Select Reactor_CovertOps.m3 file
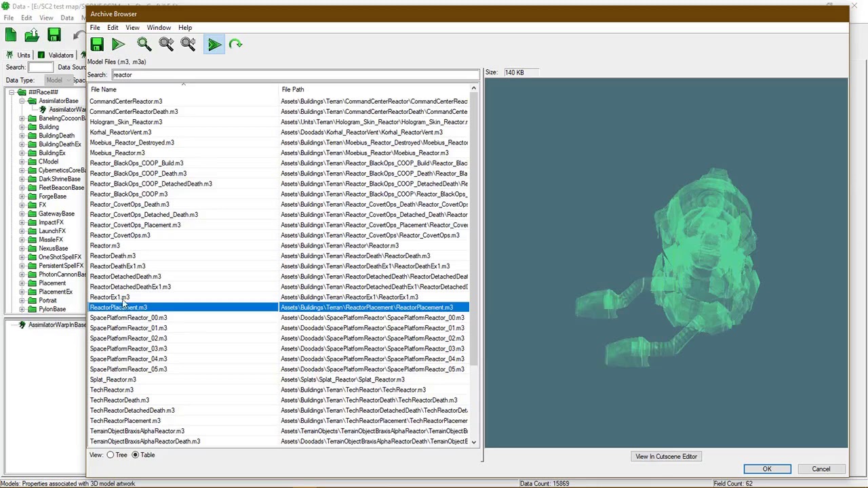 click(279, 235)
